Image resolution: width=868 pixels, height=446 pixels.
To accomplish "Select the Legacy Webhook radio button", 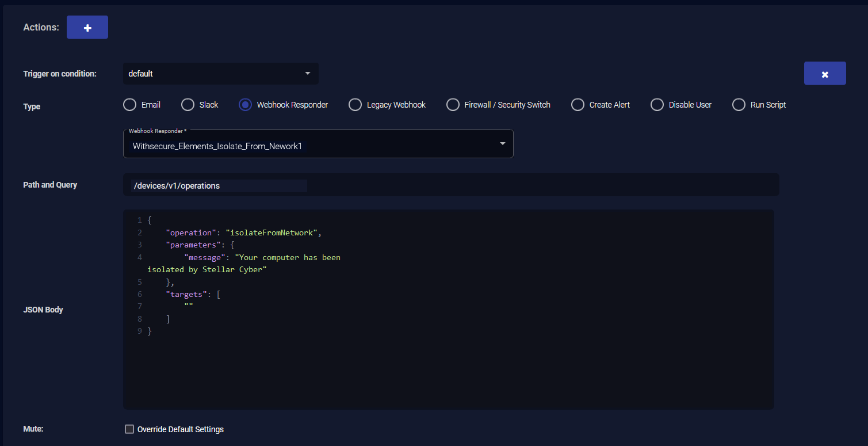I will point(355,105).
